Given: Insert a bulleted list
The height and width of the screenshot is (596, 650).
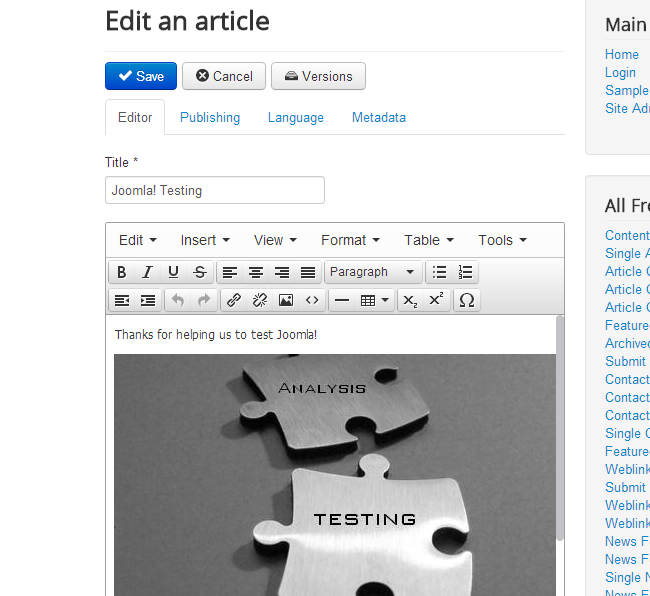Looking at the screenshot, I should pyautogui.click(x=439, y=272).
